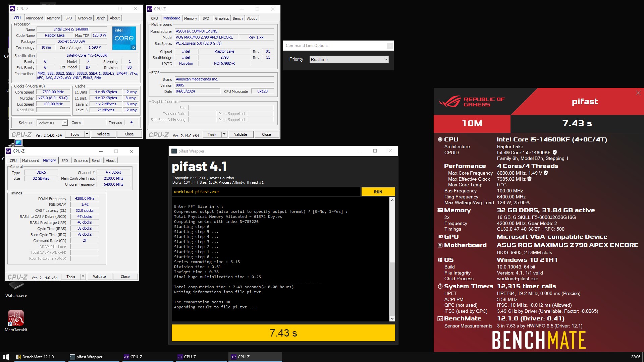Click the pifast console vertical scrollbar
Screen dimensions: 644x362
[x=392, y=259]
